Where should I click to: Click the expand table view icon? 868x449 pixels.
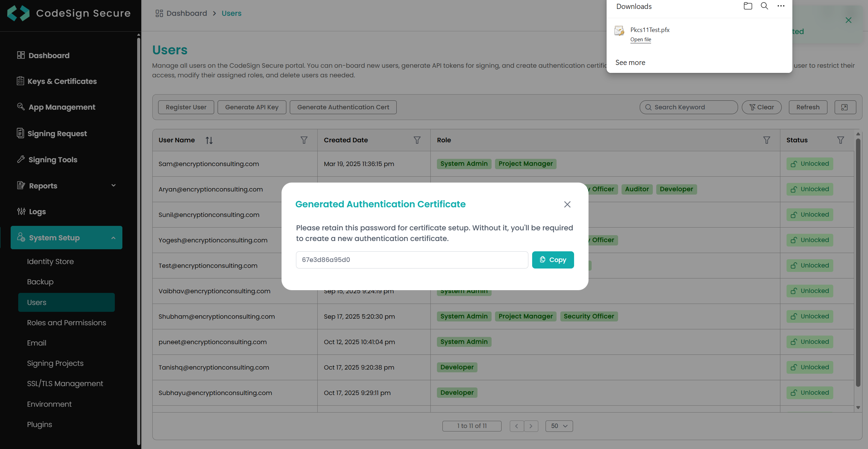click(845, 107)
